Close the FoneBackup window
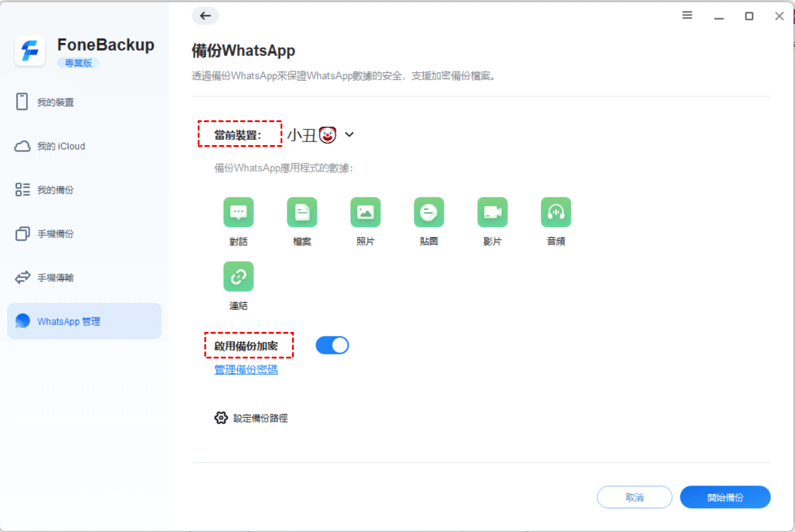 pos(780,16)
